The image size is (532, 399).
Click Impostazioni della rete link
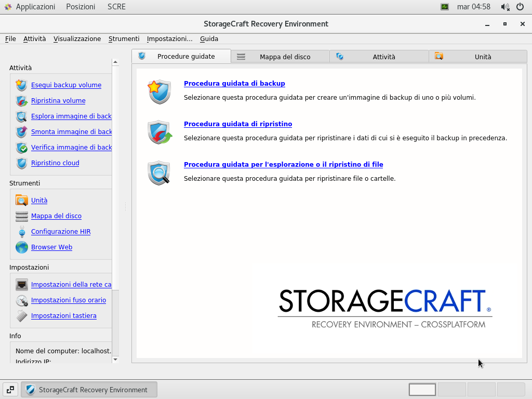pyautogui.click(x=71, y=285)
